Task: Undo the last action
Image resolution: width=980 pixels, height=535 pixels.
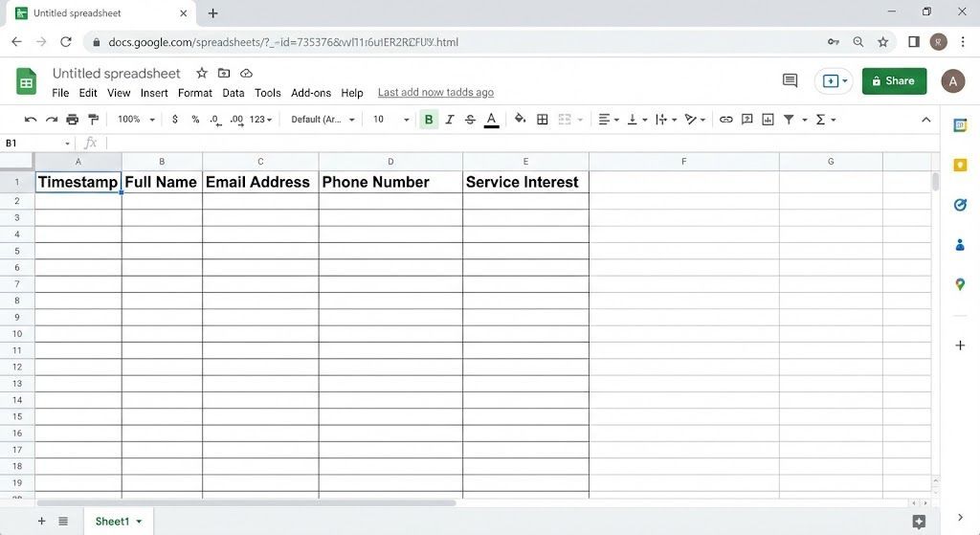Action: coord(30,120)
